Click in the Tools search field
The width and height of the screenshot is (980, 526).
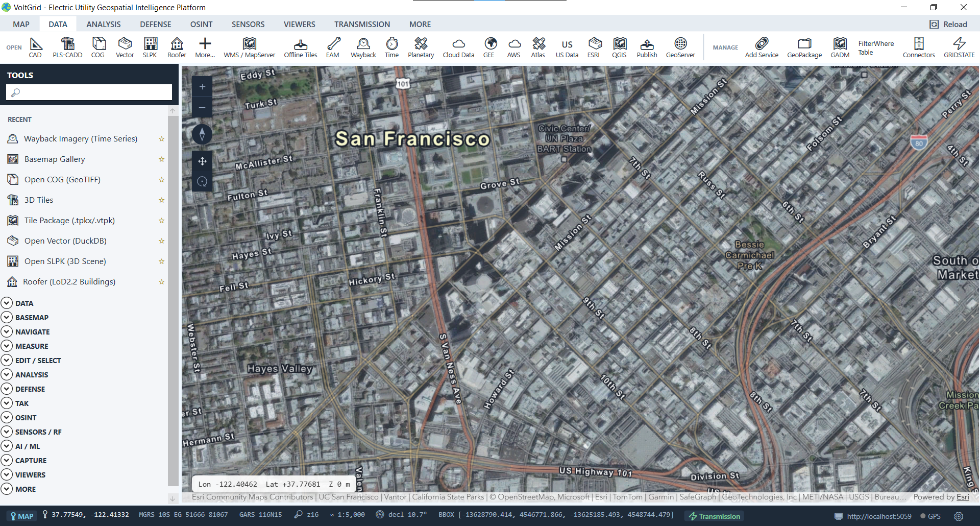pyautogui.click(x=89, y=92)
